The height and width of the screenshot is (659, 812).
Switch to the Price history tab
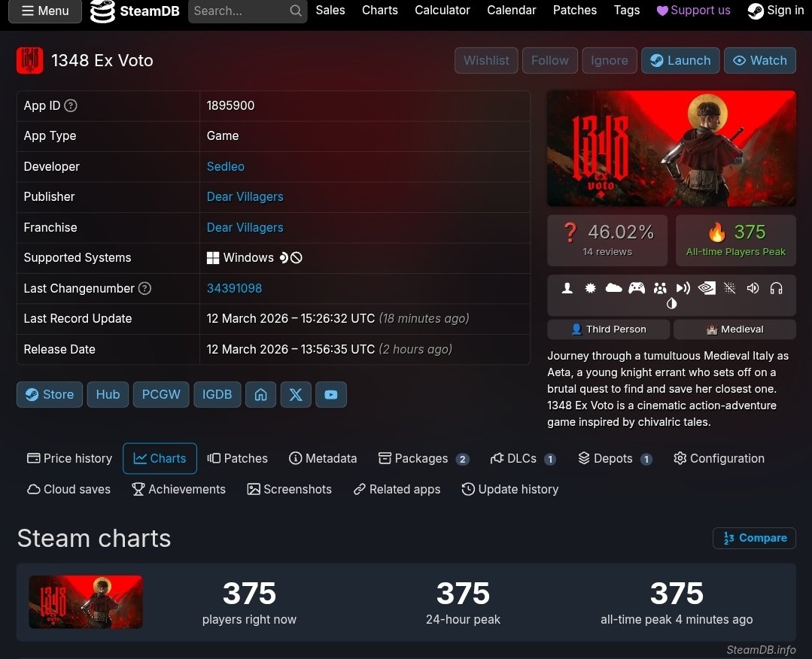69,459
